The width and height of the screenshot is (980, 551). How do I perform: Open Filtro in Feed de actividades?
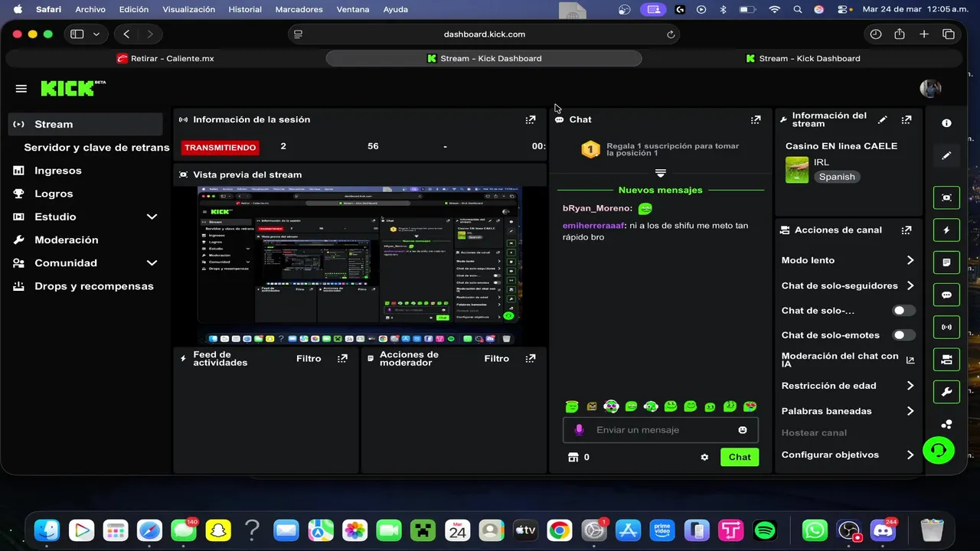tap(309, 358)
